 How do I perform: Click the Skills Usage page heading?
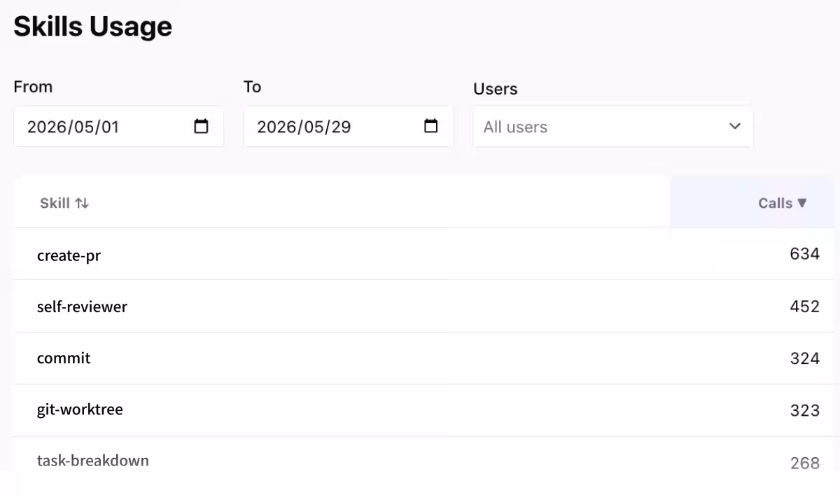93,27
